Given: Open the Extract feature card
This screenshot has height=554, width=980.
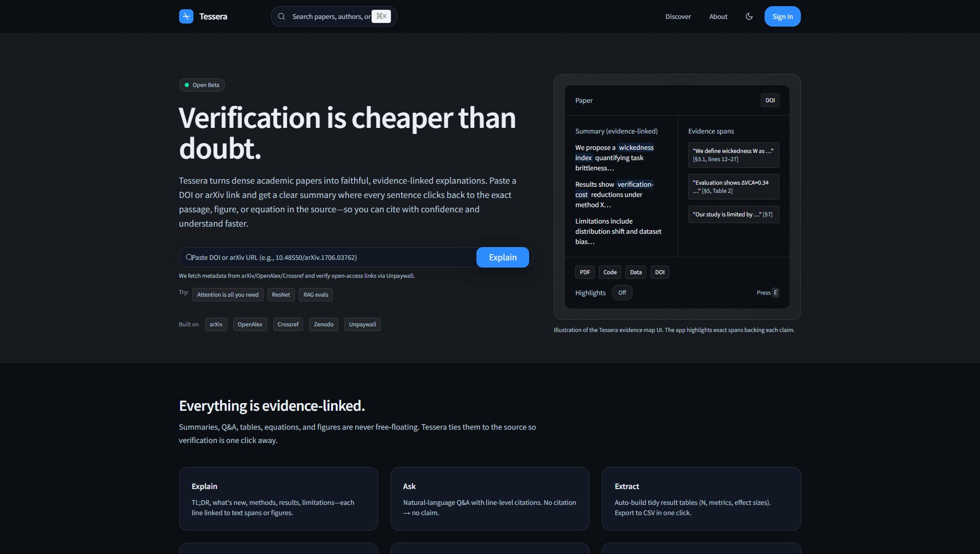Looking at the screenshot, I should pos(701,499).
